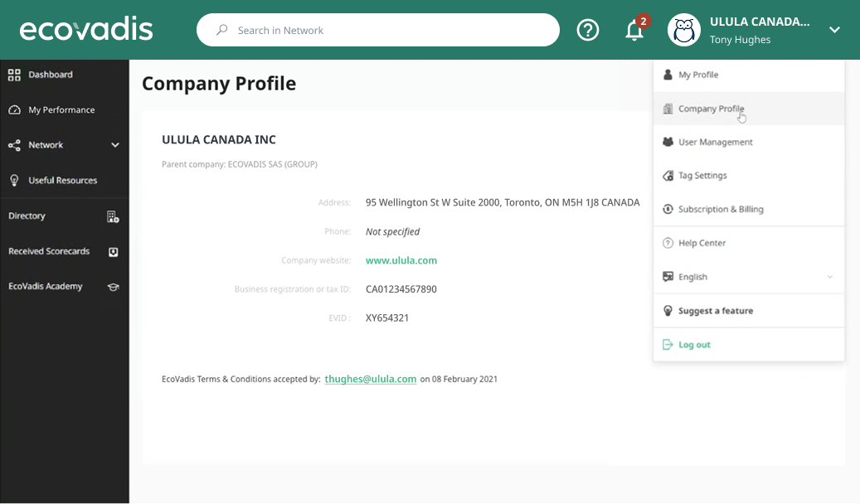Select Company Profile menu entry
This screenshot has width=860, height=504.
coord(749,109)
